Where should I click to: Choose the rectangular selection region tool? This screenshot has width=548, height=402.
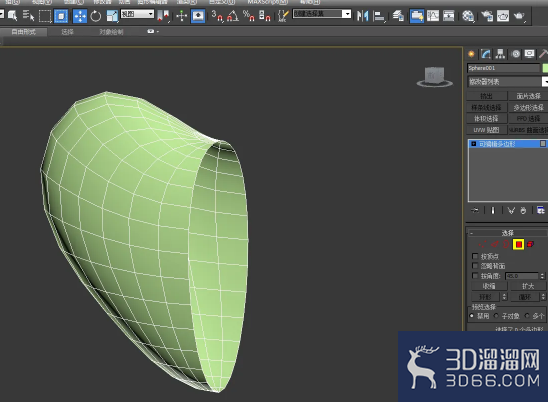pos(45,16)
